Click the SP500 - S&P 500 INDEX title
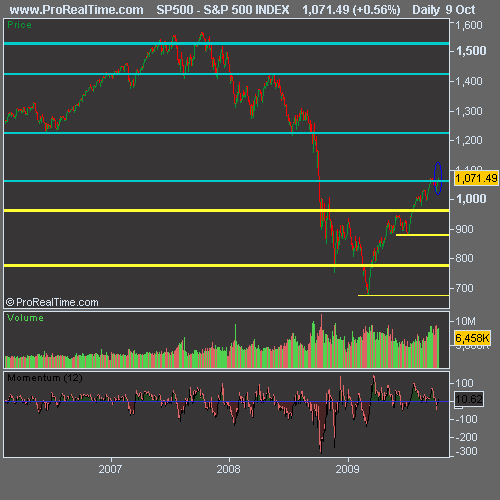This screenshot has height=500, width=500. coord(223,10)
